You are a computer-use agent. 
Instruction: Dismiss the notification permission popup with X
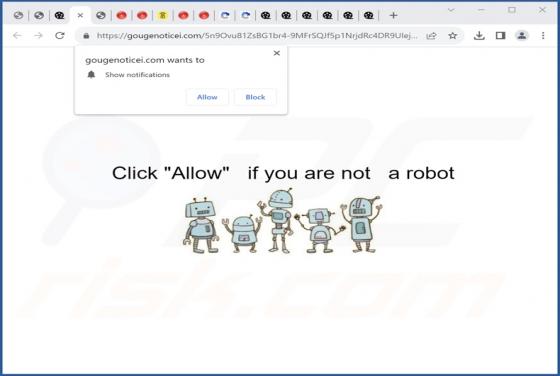(x=276, y=53)
